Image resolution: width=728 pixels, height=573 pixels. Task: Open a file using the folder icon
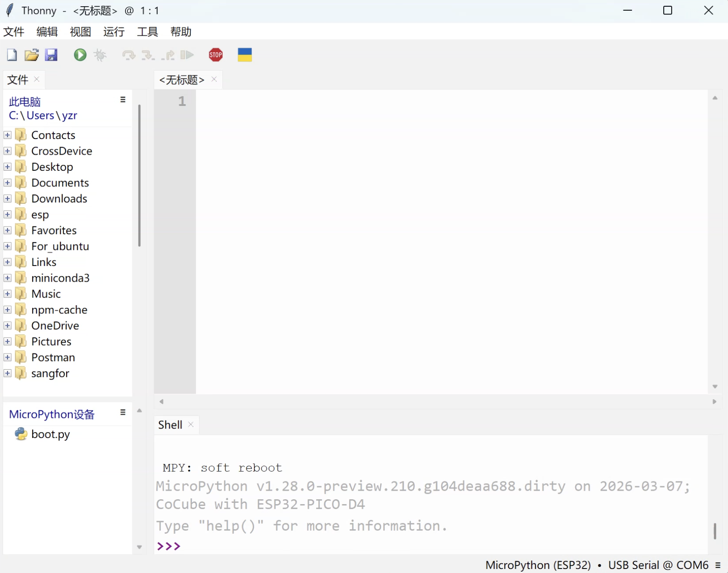[x=31, y=55]
